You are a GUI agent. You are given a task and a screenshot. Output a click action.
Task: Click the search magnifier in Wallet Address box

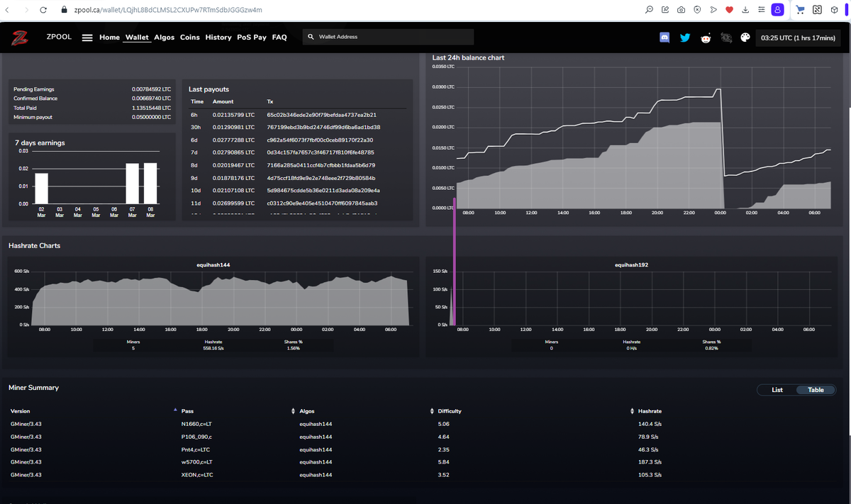click(311, 37)
